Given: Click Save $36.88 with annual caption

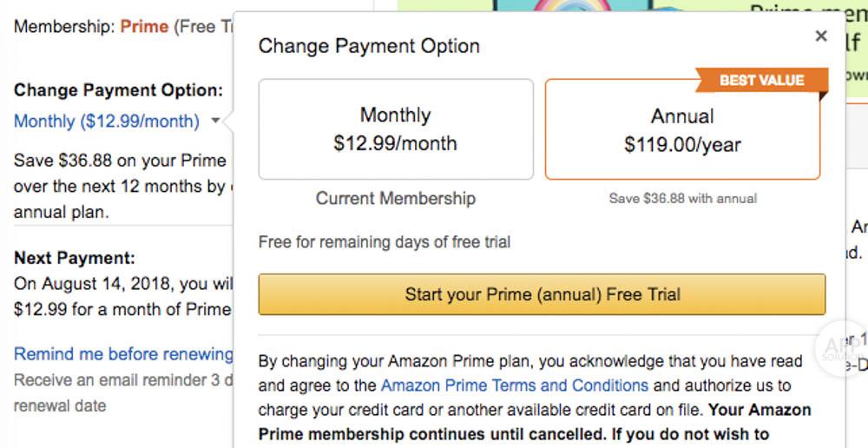Looking at the screenshot, I should [x=682, y=199].
